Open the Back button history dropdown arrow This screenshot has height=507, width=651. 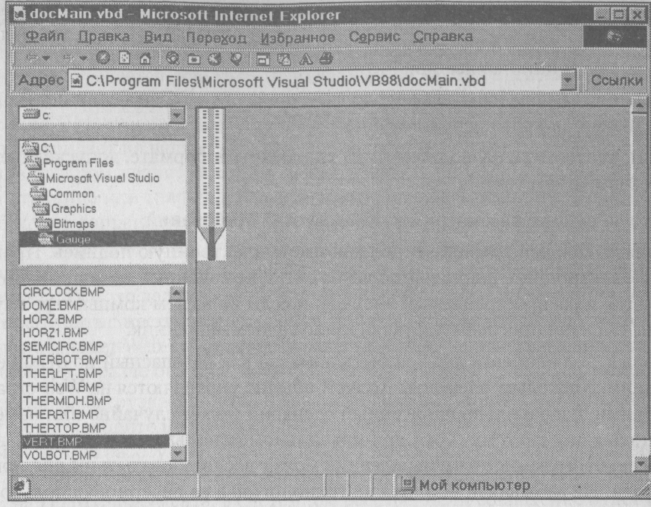pos(46,59)
